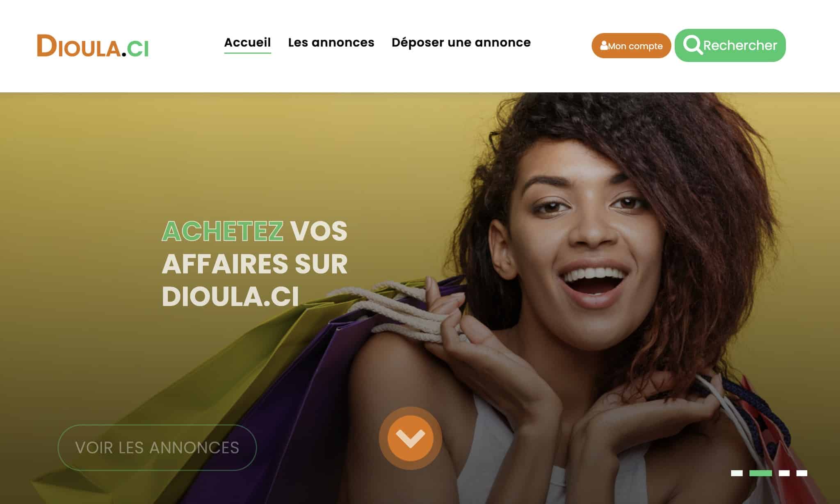
Task: Click the green Rechercher button
Action: click(730, 46)
